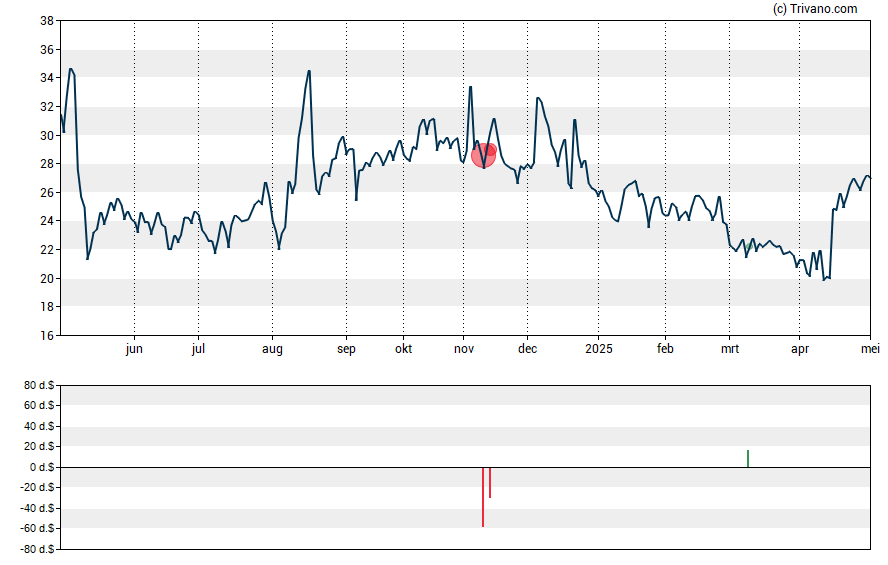Click the 'mrt' x-axis label

[x=730, y=349]
